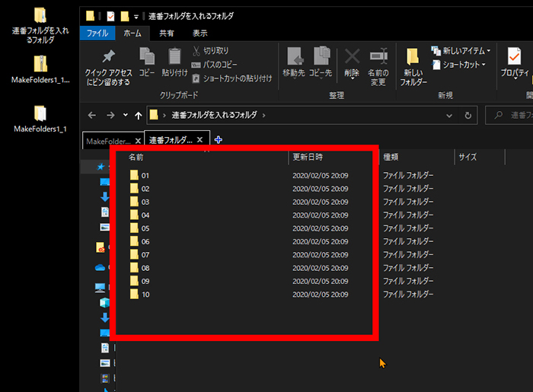Click the Rename (名前の変更) icon
This screenshot has height=392, width=533.
pyautogui.click(x=378, y=57)
